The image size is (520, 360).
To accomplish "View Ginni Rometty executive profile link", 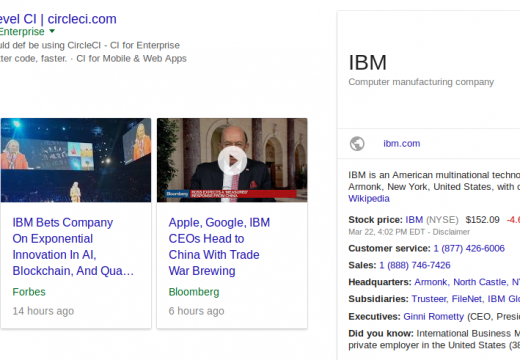I will [433, 317].
